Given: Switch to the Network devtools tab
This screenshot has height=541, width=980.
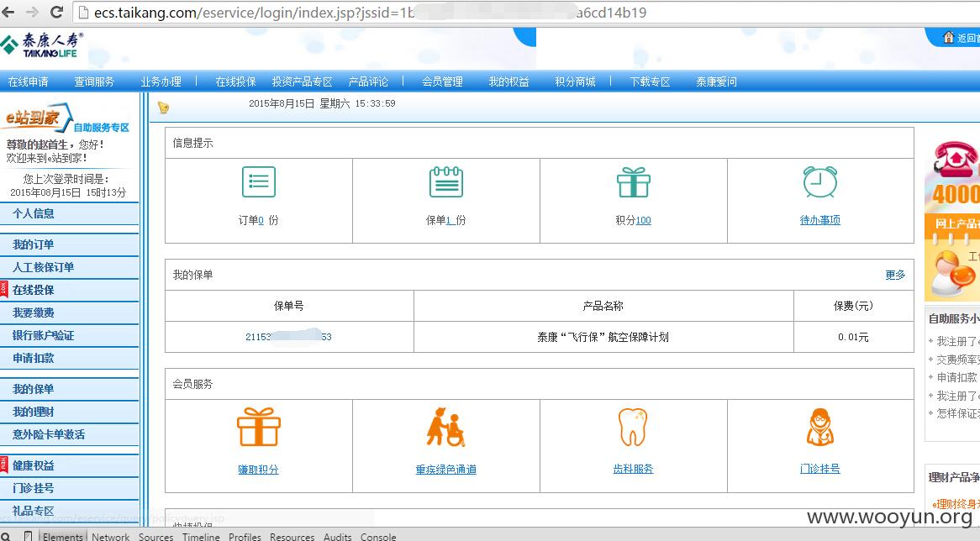Looking at the screenshot, I should click(x=111, y=537).
